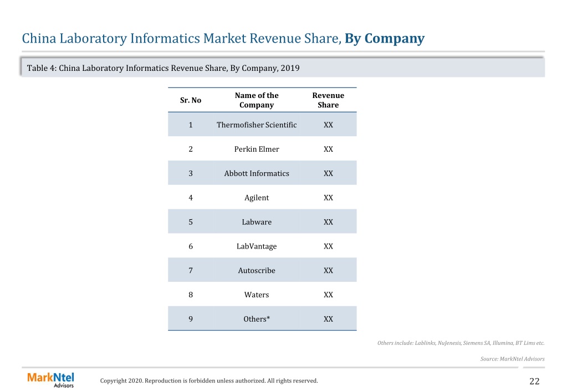Select the 'LabVantage' cell

pos(257,246)
